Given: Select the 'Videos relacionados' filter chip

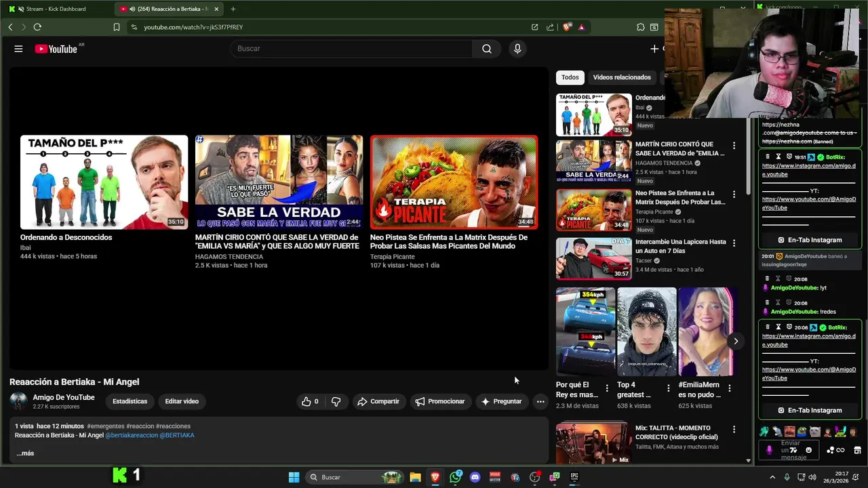Looking at the screenshot, I should 622,77.
